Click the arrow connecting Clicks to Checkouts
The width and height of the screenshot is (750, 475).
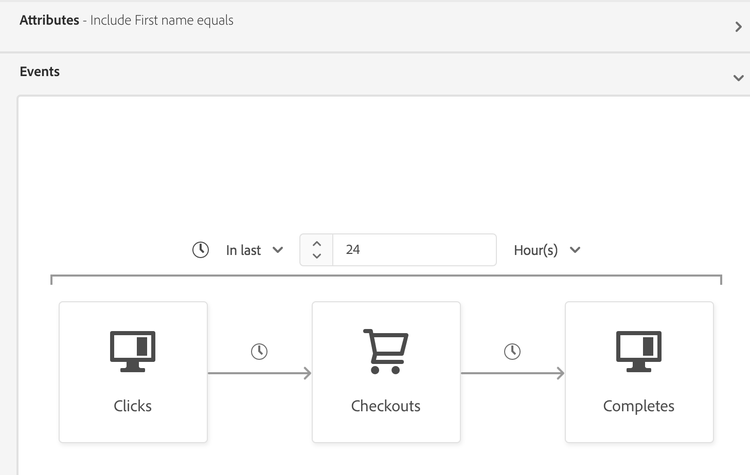pos(260,373)
